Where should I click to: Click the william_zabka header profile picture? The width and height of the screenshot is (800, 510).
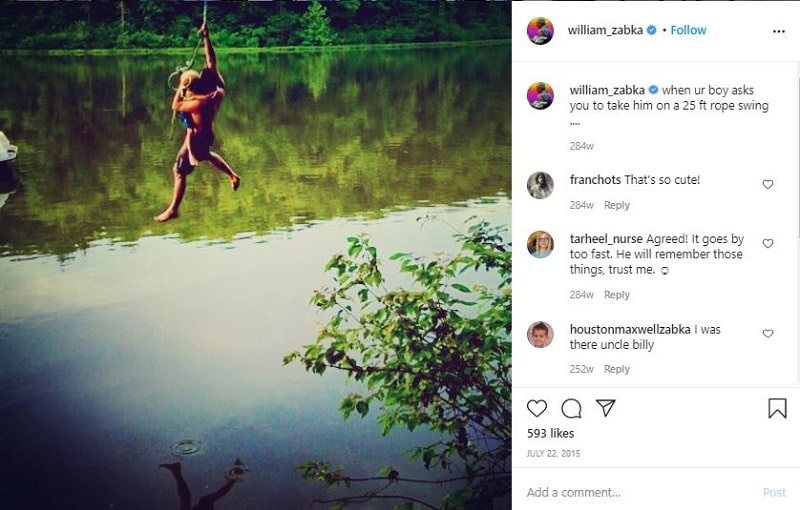click(x=540, y=31)
